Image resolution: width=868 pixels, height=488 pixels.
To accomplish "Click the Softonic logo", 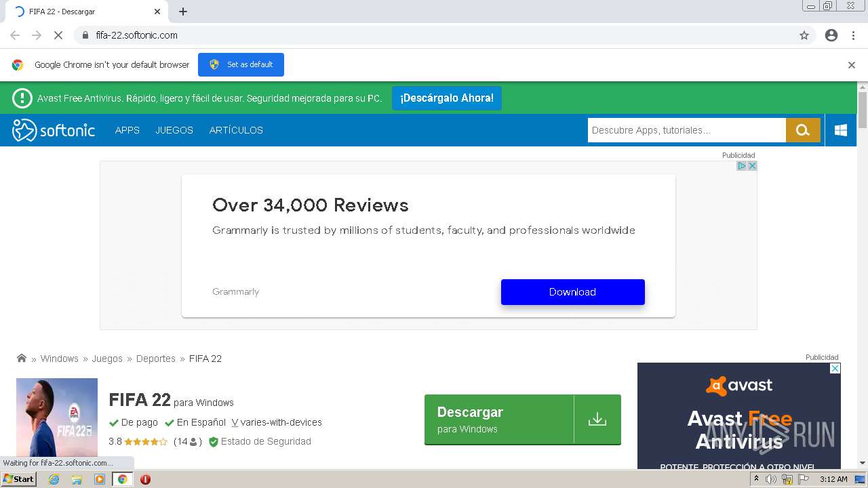I will point(54,130).
